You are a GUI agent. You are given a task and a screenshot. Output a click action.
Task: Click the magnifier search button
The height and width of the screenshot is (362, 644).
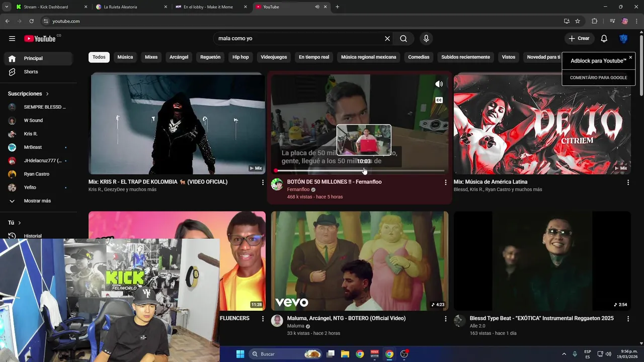[x=404, y=39]
